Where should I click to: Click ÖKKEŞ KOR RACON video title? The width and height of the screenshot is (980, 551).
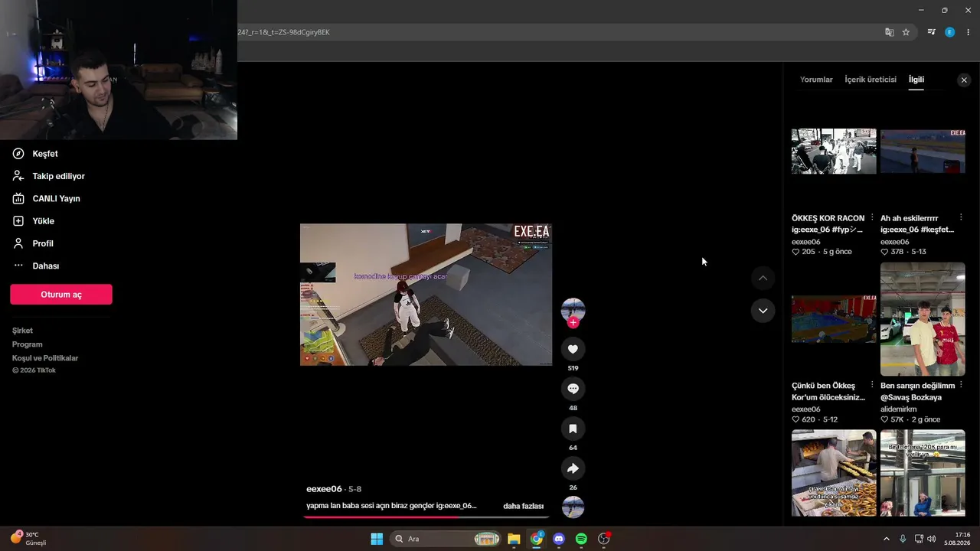coord(828,223)
